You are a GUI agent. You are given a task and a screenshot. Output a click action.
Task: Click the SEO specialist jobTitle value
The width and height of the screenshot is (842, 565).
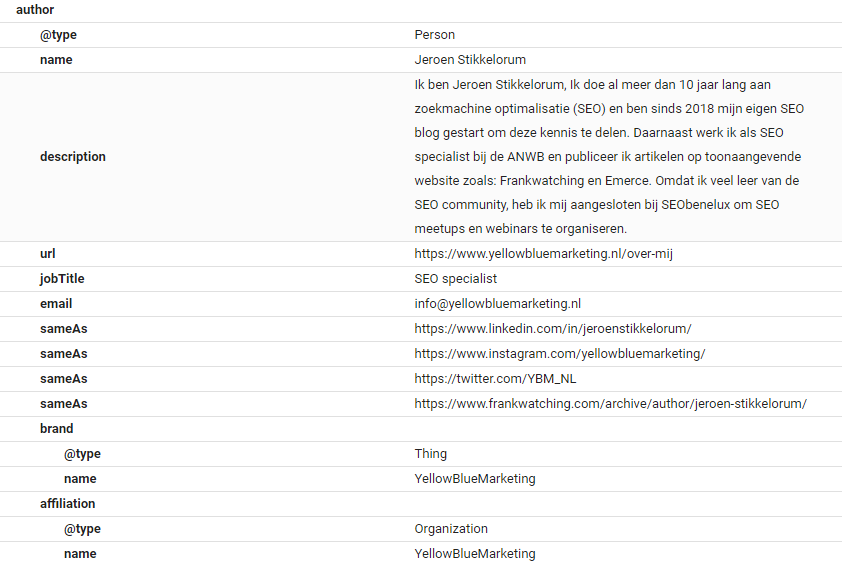pyautogui.click(x=456, y=279)
